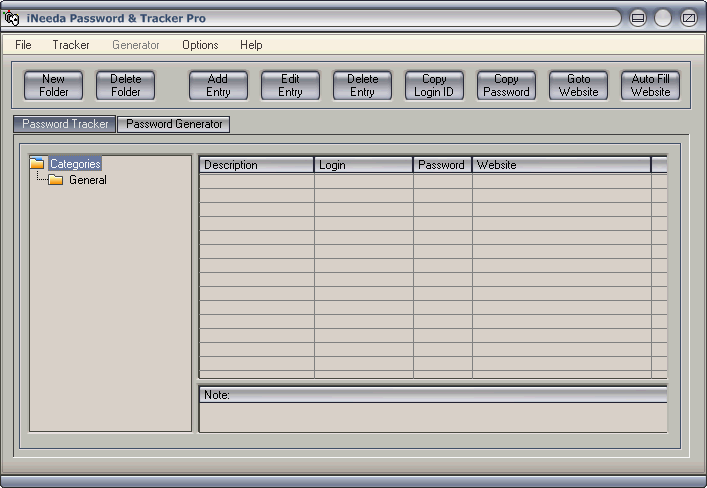Click the Copy Password button
Image resolution: width=707 pixels, height=488 pixels.
click(x=506, y=85)
